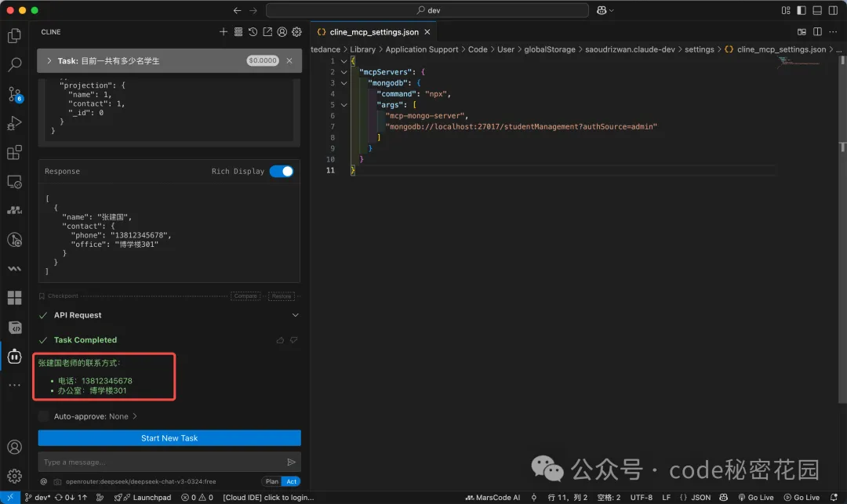
Task: Click the Compare checkpoint button
Action: pyautogui.click(x=245, y=296)
